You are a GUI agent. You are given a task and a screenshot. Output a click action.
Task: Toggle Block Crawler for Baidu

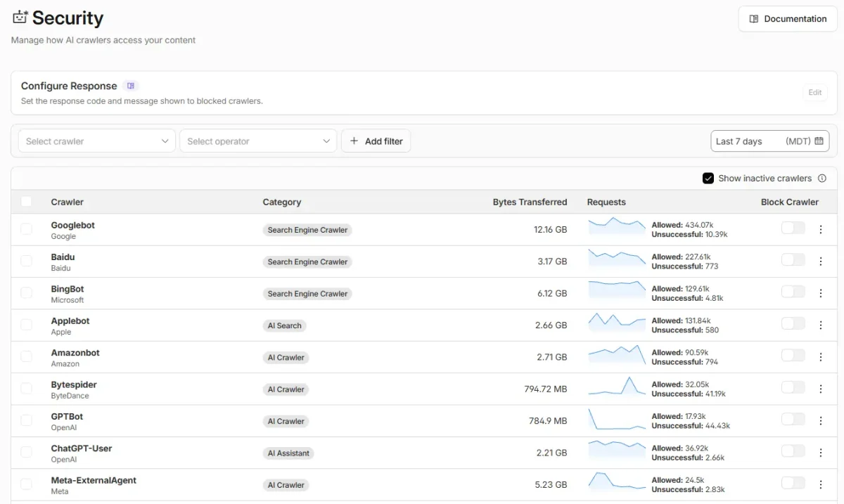point(793,260)
